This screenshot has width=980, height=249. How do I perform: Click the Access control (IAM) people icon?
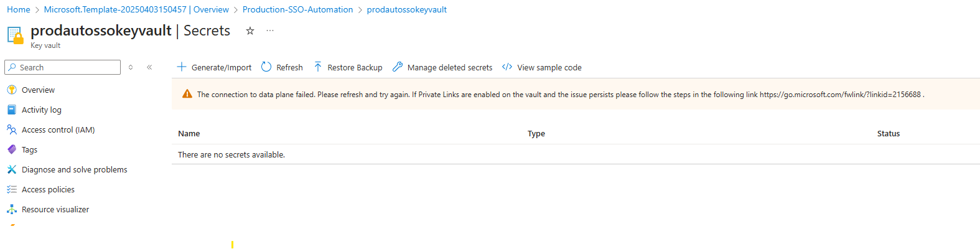12,129
